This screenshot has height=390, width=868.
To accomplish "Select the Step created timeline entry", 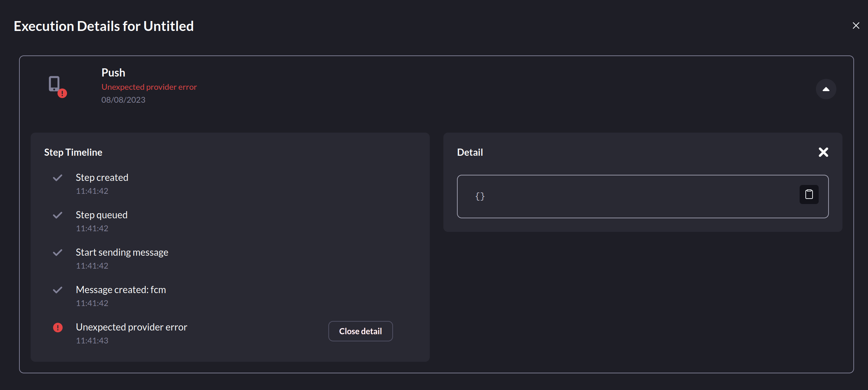I will pos(102,177).
